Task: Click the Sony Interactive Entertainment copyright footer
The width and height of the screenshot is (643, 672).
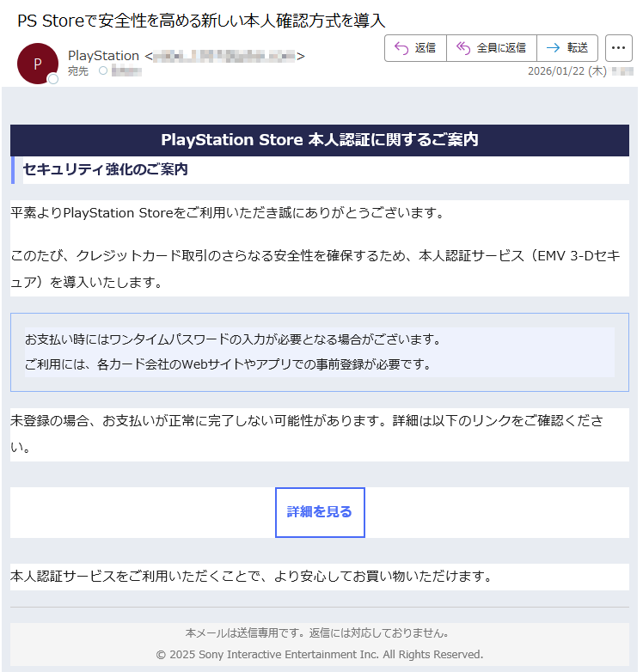Action: click(x=320, y=655)
